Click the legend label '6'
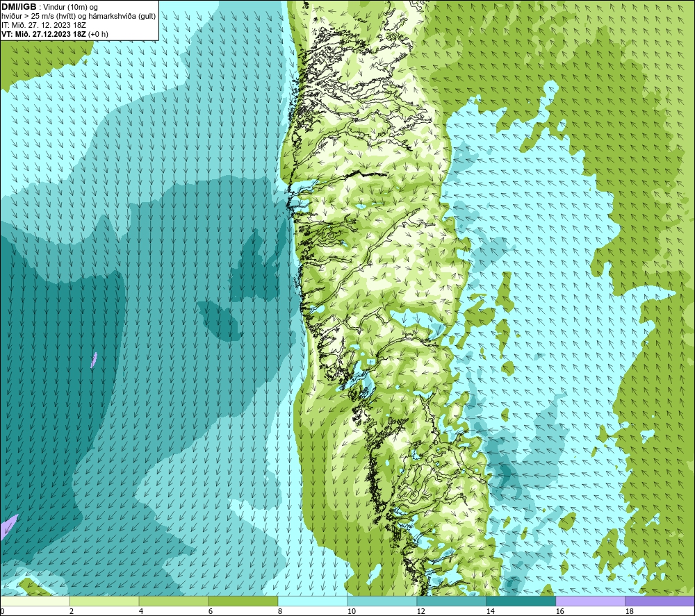Image resolution: width=695 pixels, height=616 pixels. pyautogui.click(x=211, y=611)
